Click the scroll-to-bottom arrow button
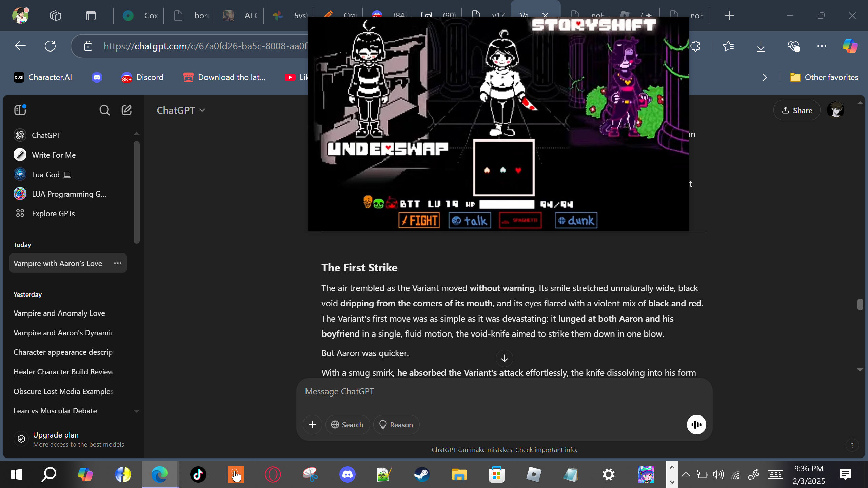 click(x=505, y=358)
